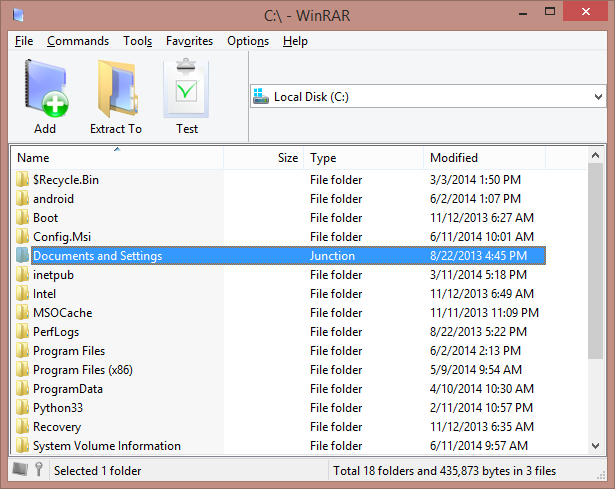This screenshot has width=615, height=489.
Task: Click the key password icon in status bar
Action: (39, 469)
